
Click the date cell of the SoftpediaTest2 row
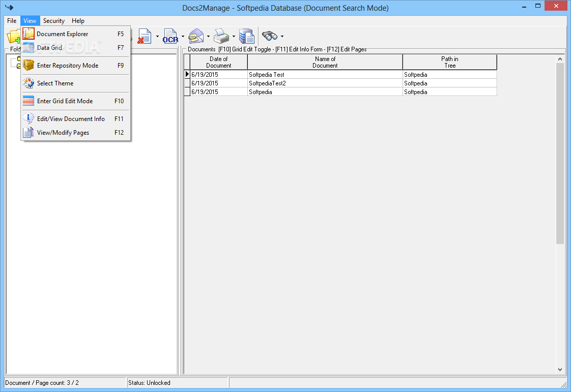tap(218, 83)
